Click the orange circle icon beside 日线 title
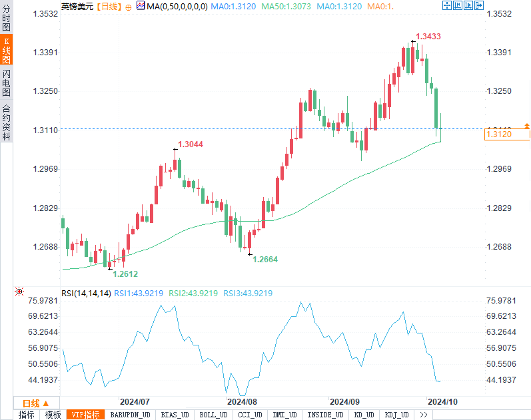Image resolution: width=531 pixels, height=420 pixels. point(129,7)
